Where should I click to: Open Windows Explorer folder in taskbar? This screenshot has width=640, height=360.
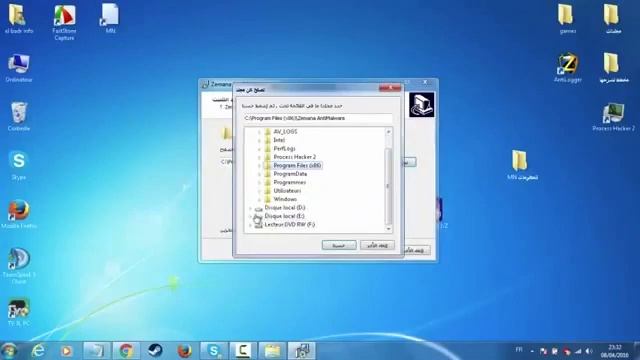point(272,351)
